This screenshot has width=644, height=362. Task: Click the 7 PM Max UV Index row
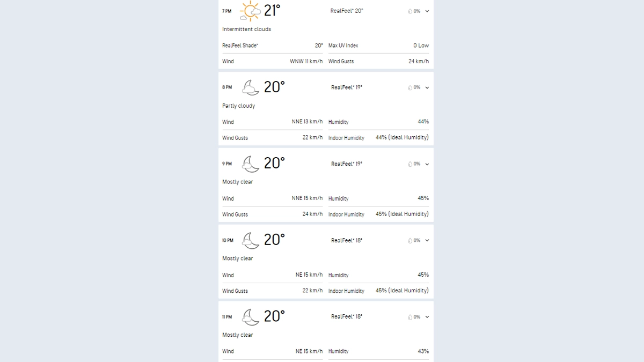[378, 46]
